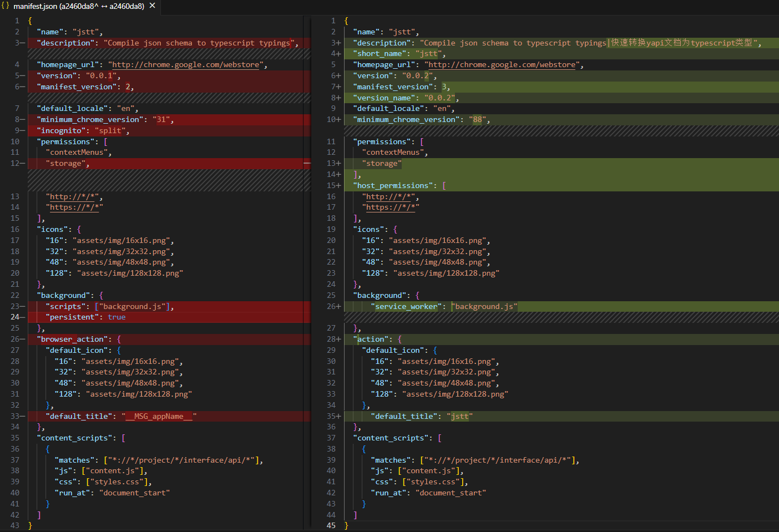Close the manifest.json diff tab

point(153,6)
